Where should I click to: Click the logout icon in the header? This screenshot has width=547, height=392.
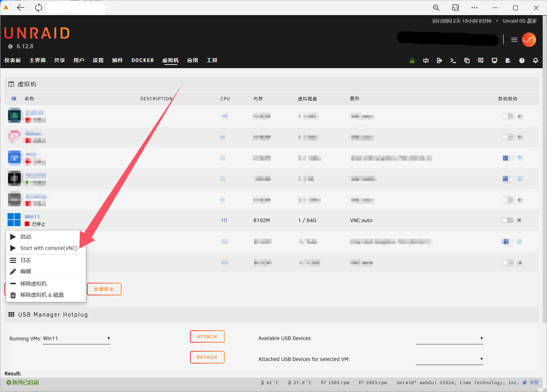(x=439, y=61)
